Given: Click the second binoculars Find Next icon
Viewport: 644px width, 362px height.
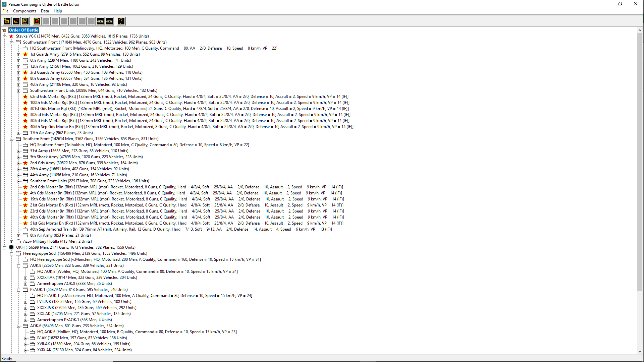Looking at the screenshot, I should [x=109, y=21].
